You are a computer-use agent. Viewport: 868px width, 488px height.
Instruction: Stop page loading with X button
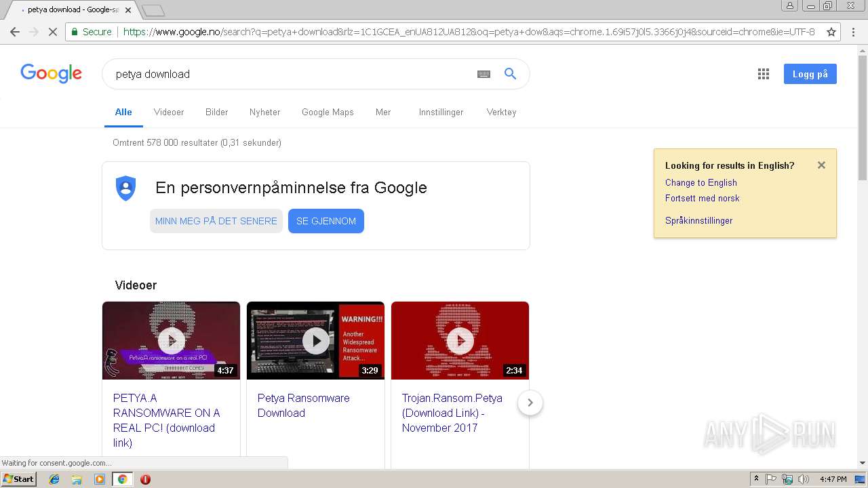[53, 32]
